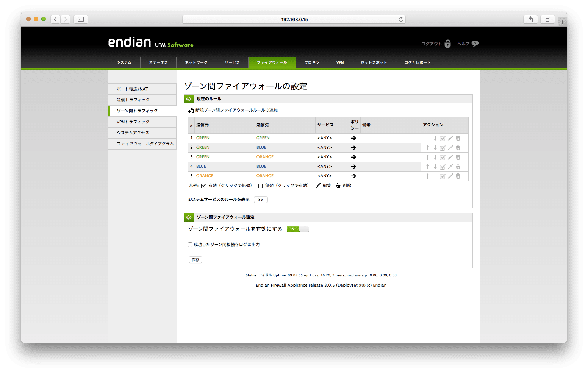Show Safari tab overview

[x=548, y=19]
